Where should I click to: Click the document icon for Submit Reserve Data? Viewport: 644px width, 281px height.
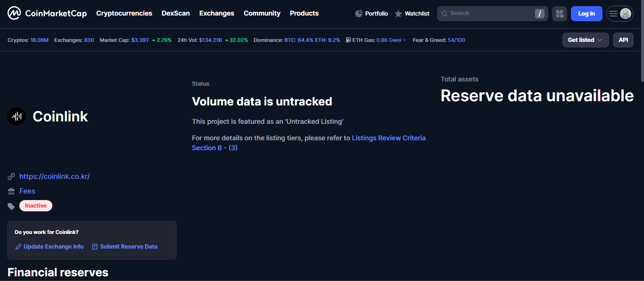point(95,247)
